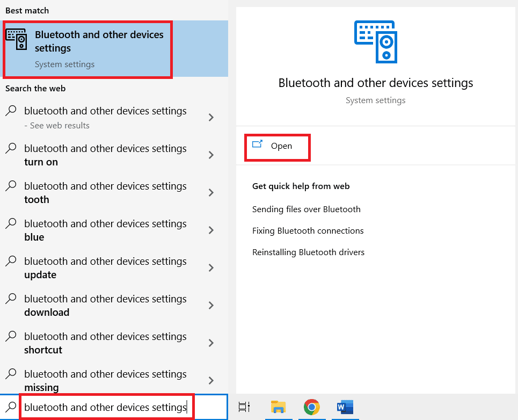Launch Google Chrome from the taskbar

click(311, 407)
